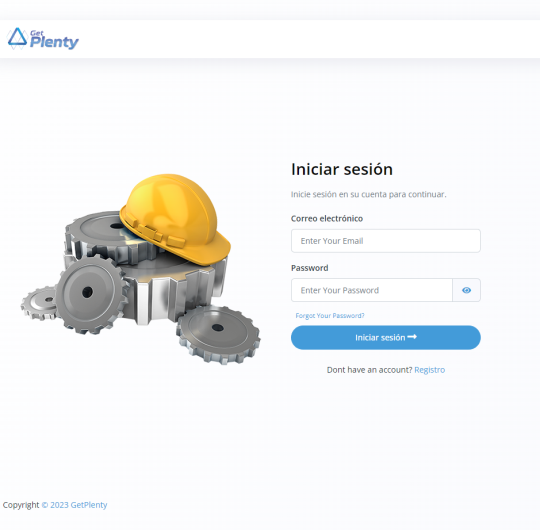Click the arrow icon on login button
This screenshot has width=540, height=530.
(x=412, y=337)
